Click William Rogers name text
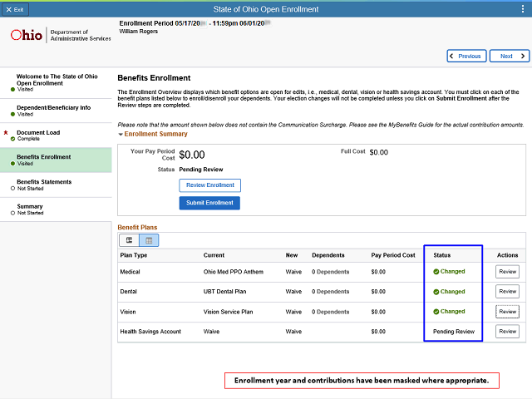 point(139,32)
